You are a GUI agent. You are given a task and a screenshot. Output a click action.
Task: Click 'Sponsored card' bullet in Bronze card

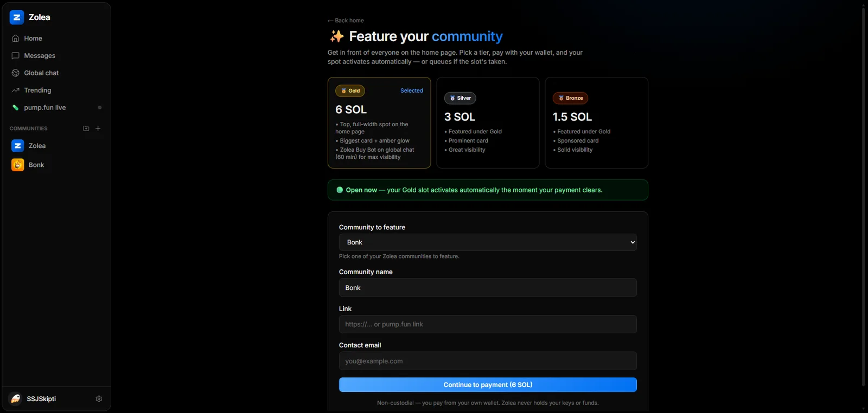[576, 140]
